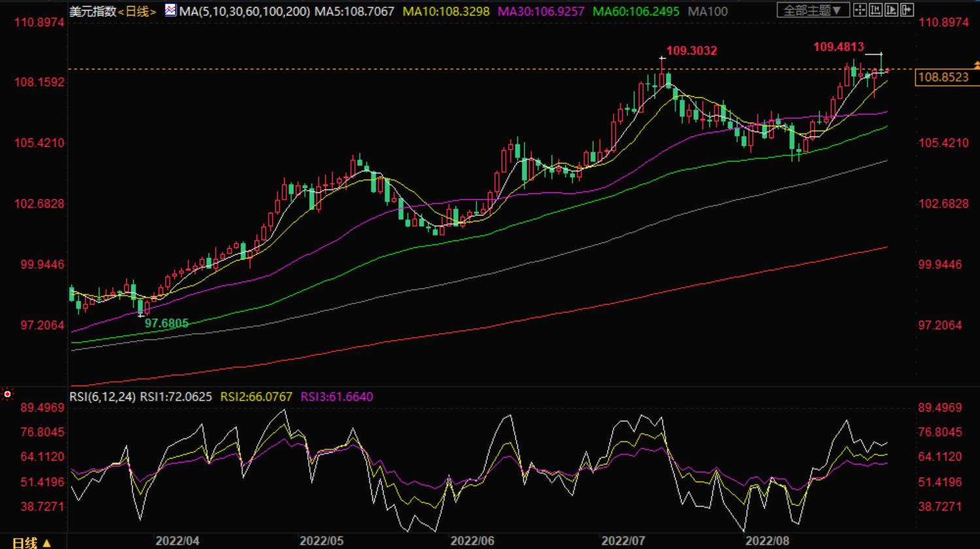Click the MA indicator chart icon
The width and height of the screenshot is (980, 549).
pyautogui.click(x=170, y=10)
